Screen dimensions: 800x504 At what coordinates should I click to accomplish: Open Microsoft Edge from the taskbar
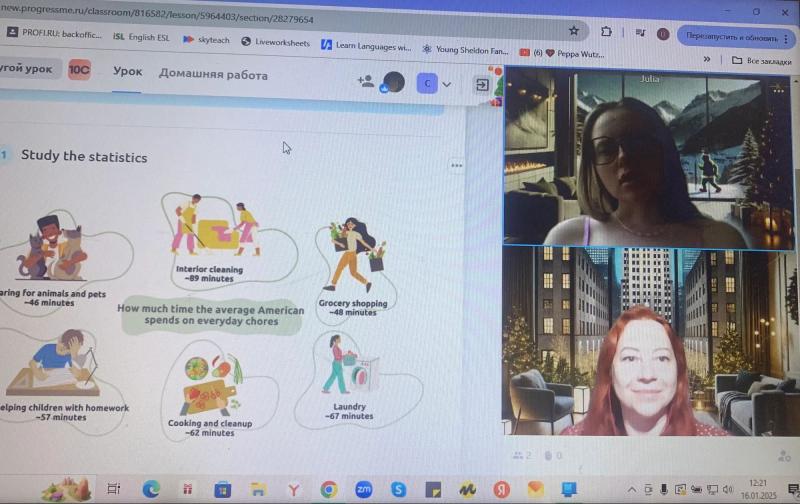click(x=151, y=489)
